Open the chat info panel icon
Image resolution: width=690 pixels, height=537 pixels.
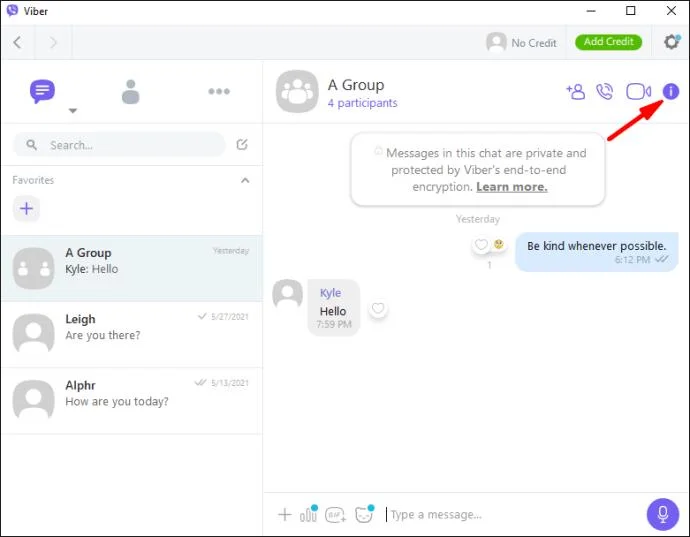pos(671,92)
